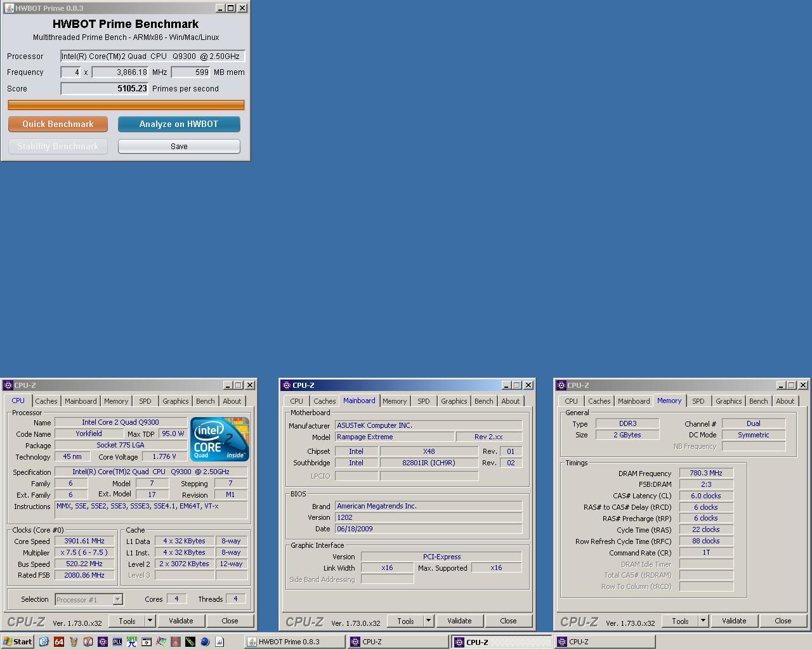The image size is (812, 650).
Task: Click the white document quick launch icon
Action: [219, 642]
